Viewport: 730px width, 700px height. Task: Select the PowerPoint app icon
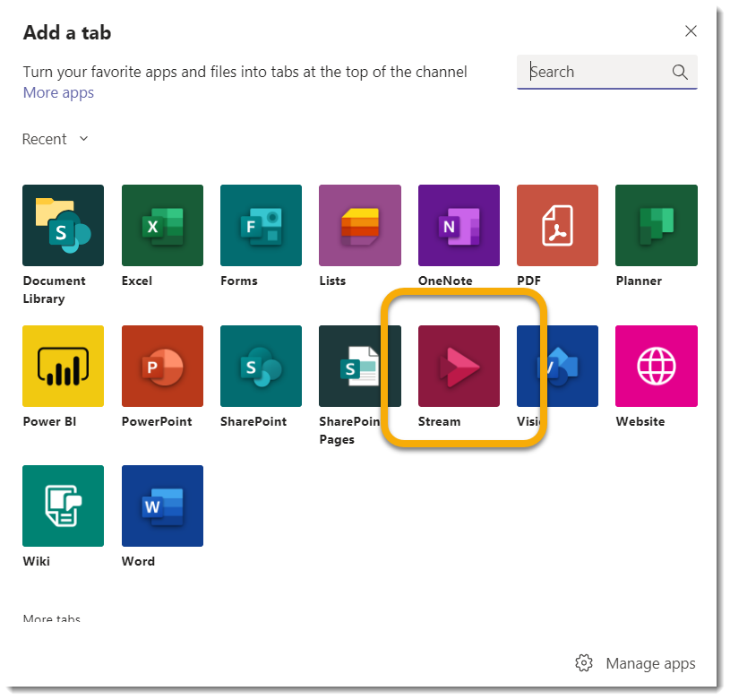tap(162, 366)
